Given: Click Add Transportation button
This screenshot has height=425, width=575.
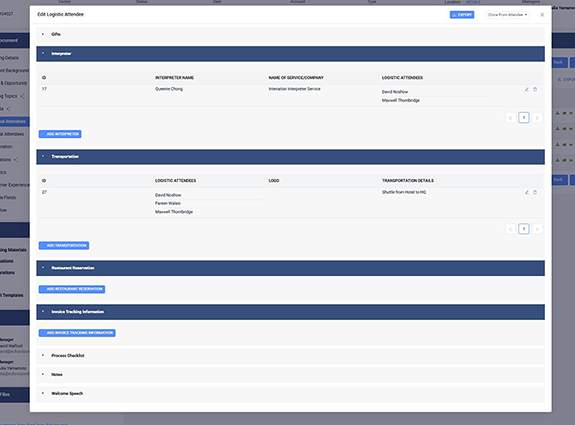Looking at the screenshot, I should click(x=64, y=246).
